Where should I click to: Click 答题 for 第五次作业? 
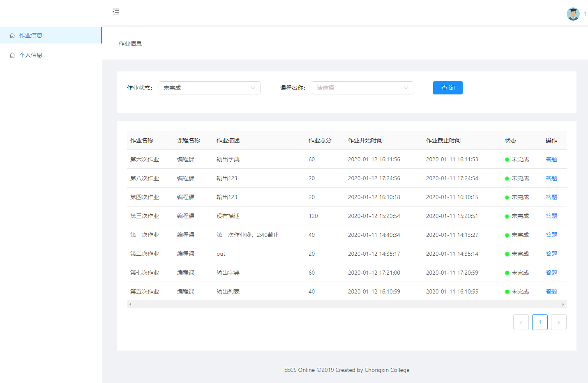tap(551, 291)
